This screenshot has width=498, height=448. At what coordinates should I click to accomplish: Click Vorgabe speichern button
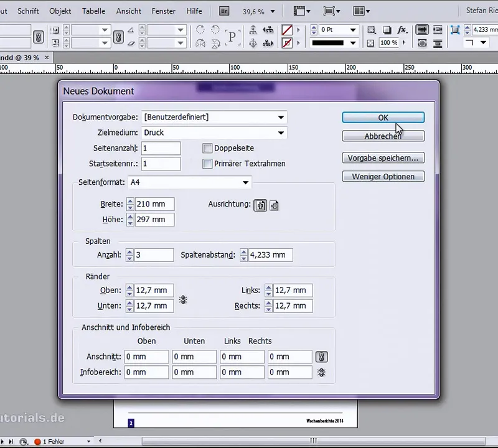[x=383, y=158]
